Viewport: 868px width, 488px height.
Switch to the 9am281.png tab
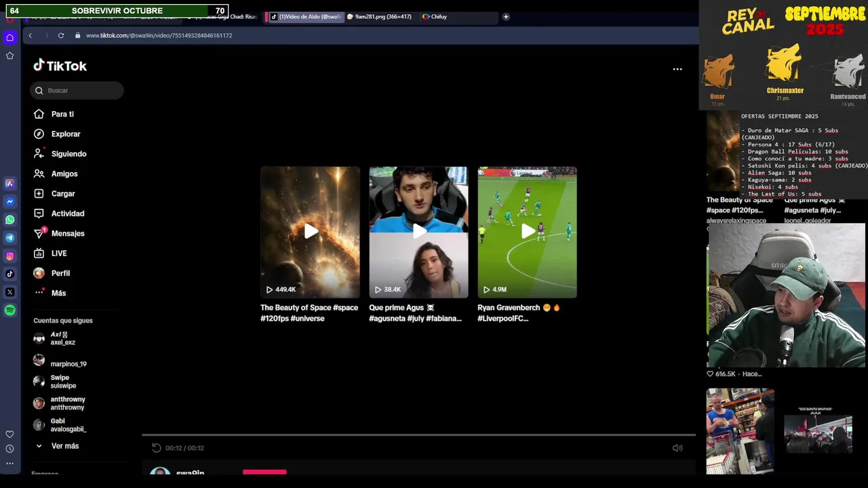(x=380, y=16)
